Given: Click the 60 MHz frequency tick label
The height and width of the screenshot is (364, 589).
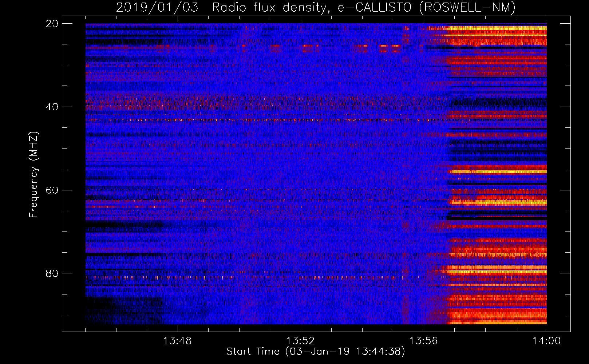Looking at the screenshot, I should click(x=52, y=190).
